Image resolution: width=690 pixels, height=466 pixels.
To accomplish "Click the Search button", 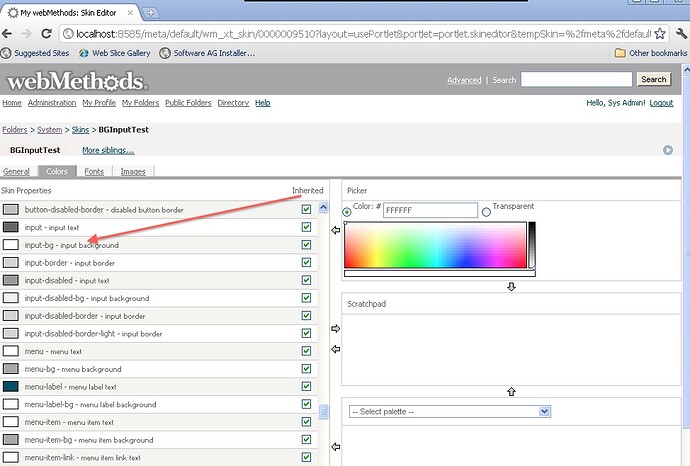I will click(x=653, y=79).
